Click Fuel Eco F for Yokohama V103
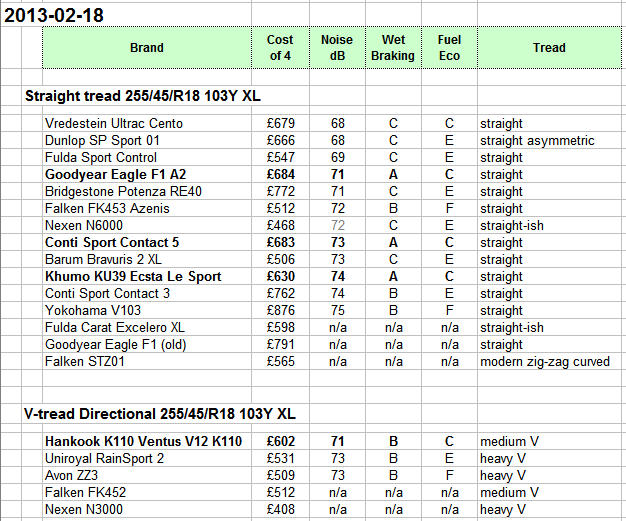This screenshot has width=626, height=521. coord(450,310)
